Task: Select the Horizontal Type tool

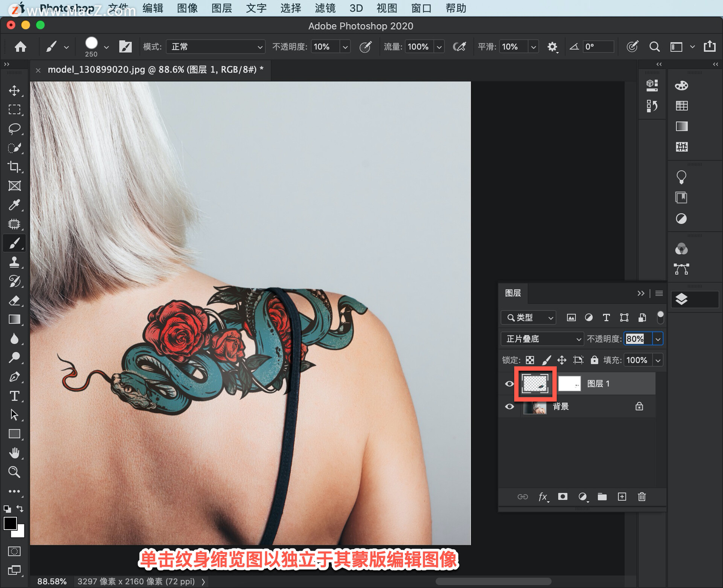Action: coord(14,396)
